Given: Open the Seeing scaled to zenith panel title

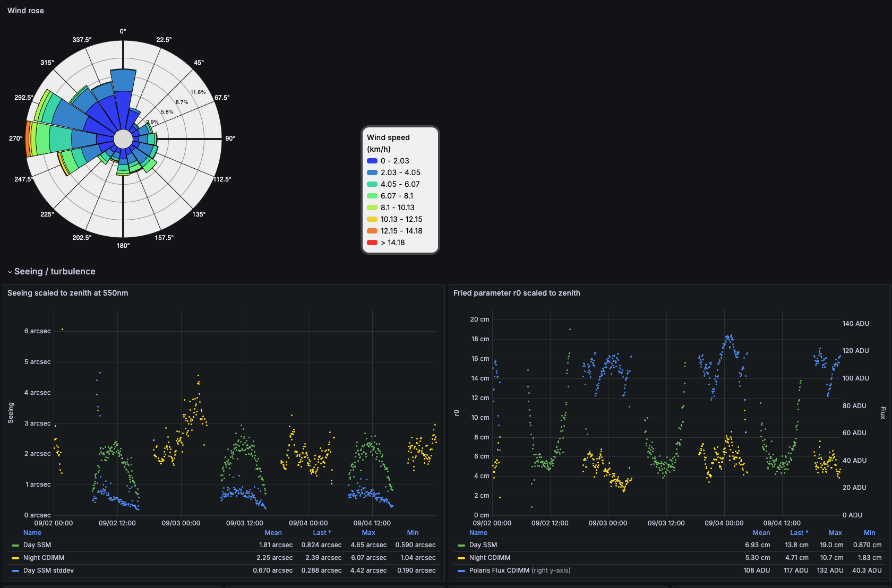Looking at the screenshot, I should point(67,293).
